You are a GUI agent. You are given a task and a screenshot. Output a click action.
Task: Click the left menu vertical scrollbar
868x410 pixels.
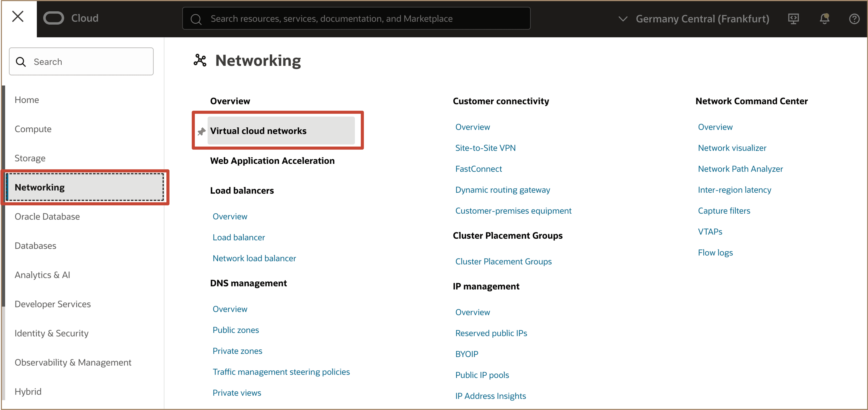(x=3, y=195)
